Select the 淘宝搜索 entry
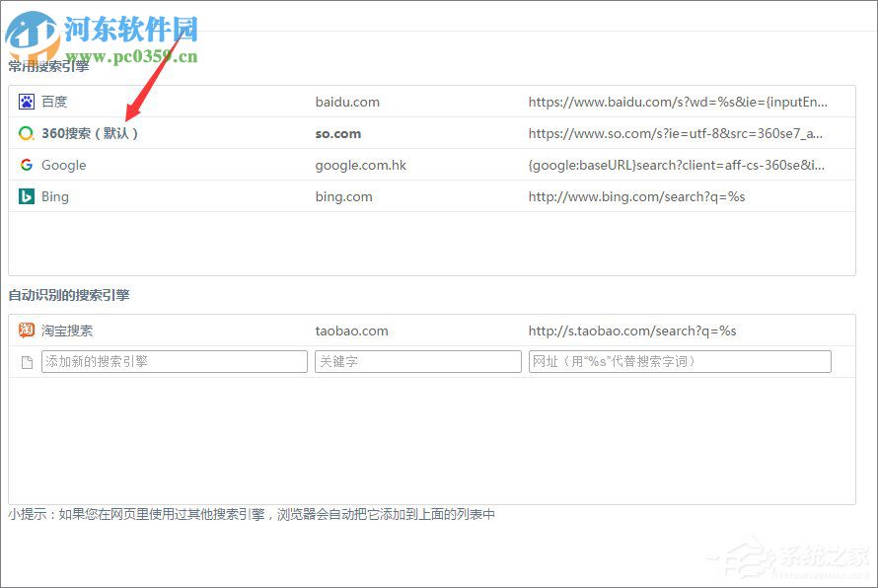Screen dimensions: 878x588 pyautogui.click(x=67, y=331)
